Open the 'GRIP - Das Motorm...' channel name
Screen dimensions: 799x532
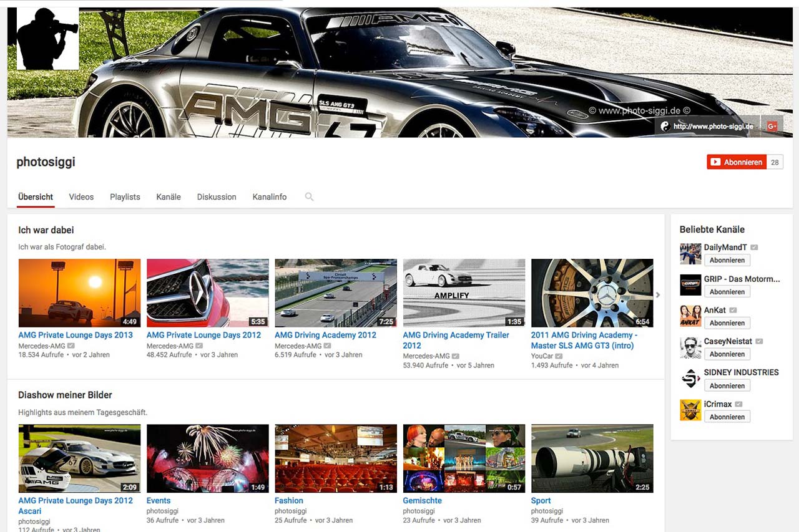pyautogui.click(x=742, y=279)
